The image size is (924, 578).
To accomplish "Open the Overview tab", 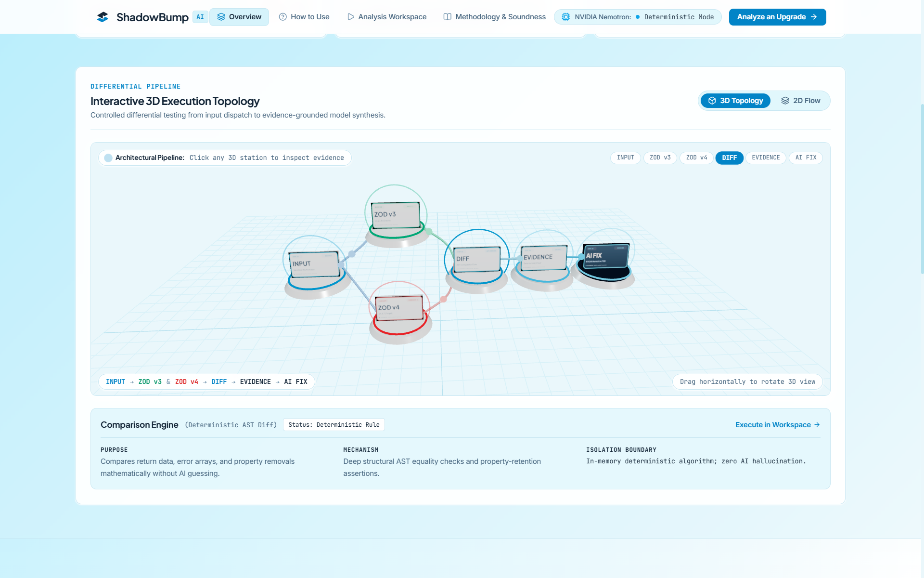I will 239,17.
